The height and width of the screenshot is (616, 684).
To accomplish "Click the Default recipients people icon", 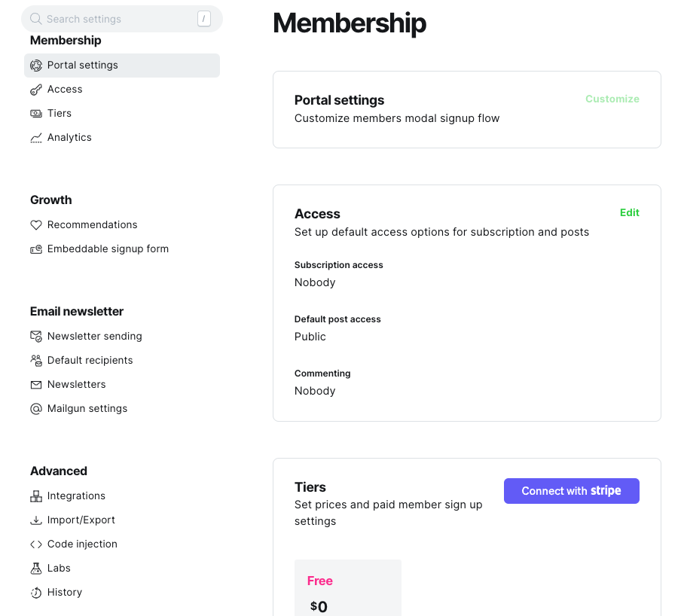I will (x=36, y=361).
